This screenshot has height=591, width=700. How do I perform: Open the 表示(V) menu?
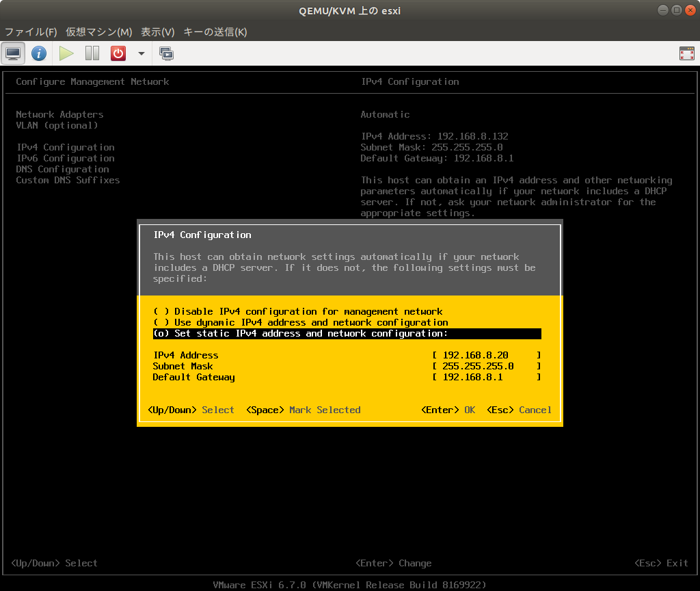coord(158,31)
